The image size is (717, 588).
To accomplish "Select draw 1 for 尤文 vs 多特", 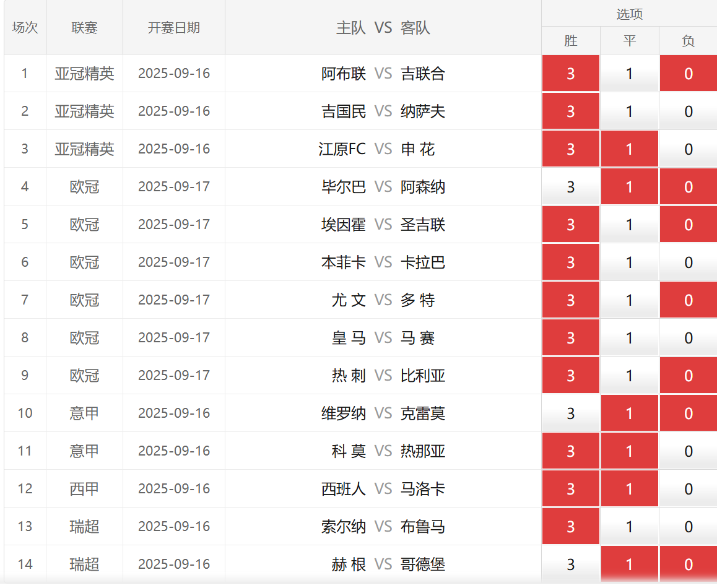I will pos(629,300).
